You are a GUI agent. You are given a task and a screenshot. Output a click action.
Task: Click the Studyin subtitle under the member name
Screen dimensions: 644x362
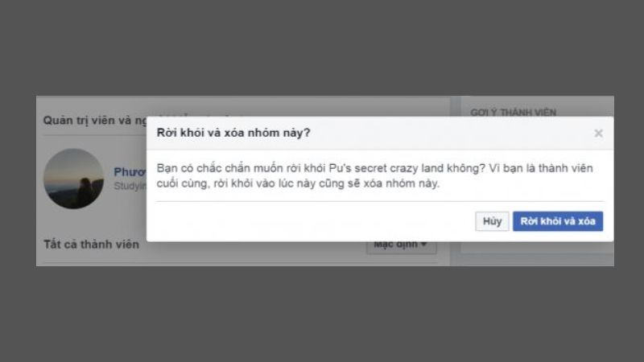(130, 186)
